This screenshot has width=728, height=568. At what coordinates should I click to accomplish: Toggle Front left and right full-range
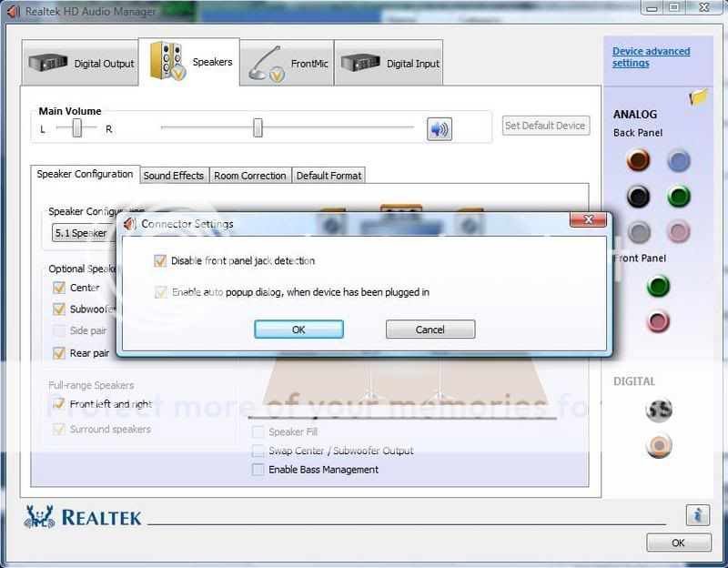point(59,403)
